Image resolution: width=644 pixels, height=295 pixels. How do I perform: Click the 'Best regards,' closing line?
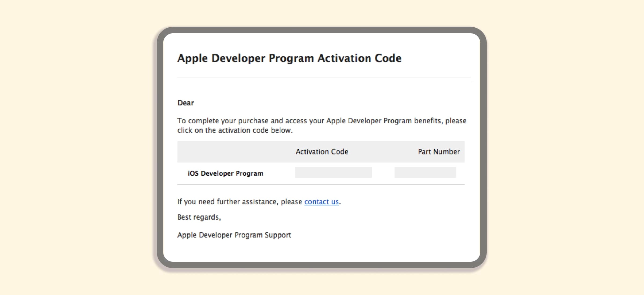click(x=199, y=217)
